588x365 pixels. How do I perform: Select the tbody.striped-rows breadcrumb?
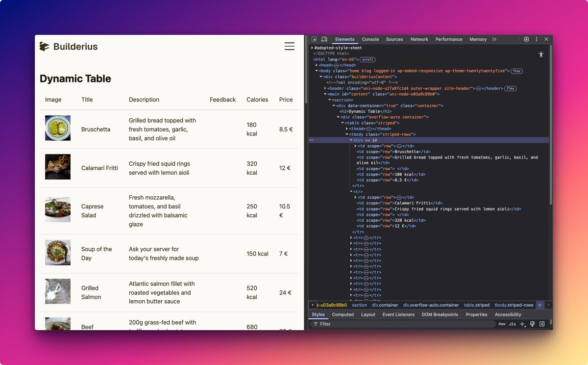pyautogui.click(x=514, y=305)
